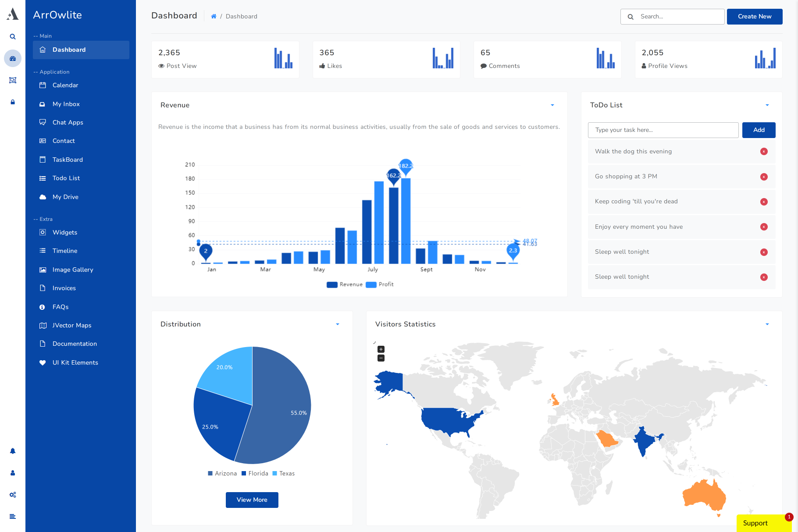
Task: Go to Image Gallery in sidebar
Action: pyautogui.click(x=73, y=270)
